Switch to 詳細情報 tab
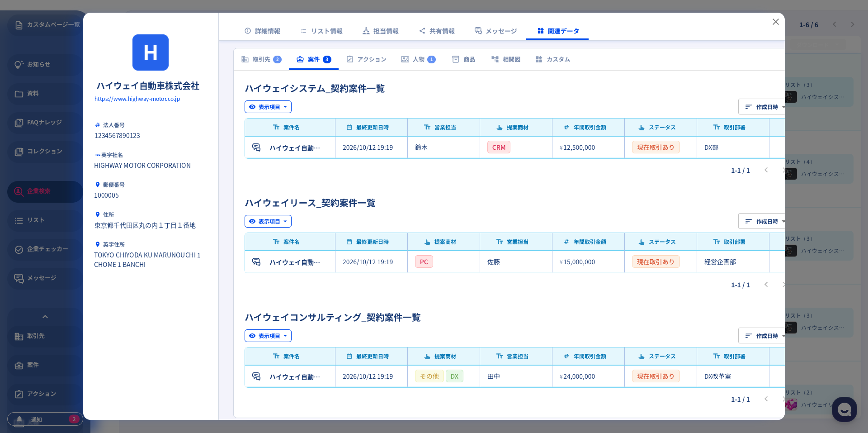This screenshot has width=868, height=433. click(x=262, y=31)
